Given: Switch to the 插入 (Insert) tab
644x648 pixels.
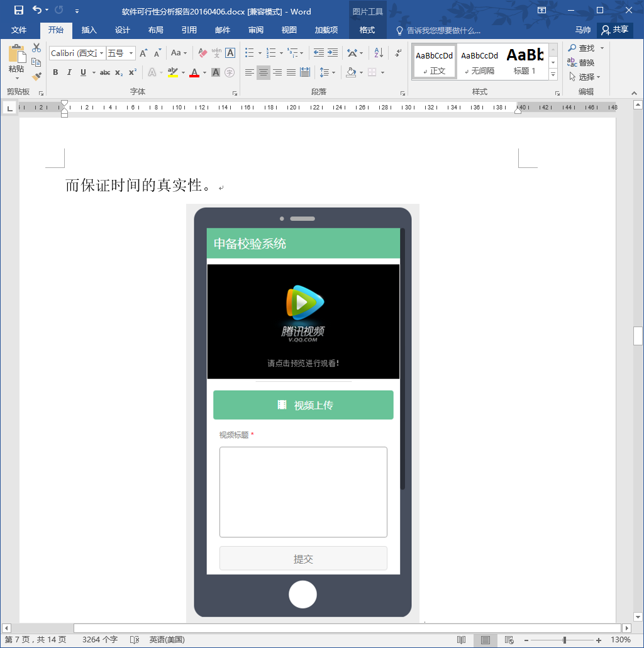Looking at the screenshot, I should 89,30.
